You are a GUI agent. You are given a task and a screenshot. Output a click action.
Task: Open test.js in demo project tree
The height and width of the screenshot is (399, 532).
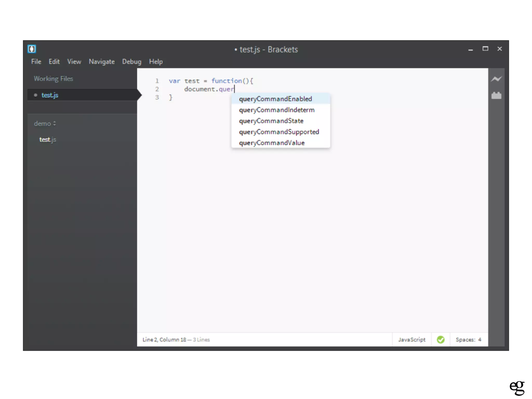coord(48,139)
